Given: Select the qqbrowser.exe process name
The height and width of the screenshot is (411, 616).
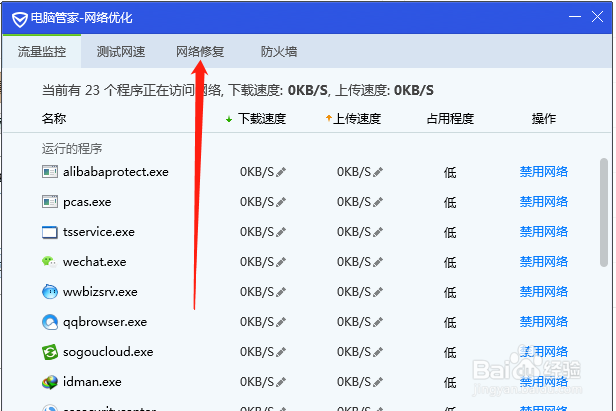Looking at the screenshot, I should (x=105, y=322).
